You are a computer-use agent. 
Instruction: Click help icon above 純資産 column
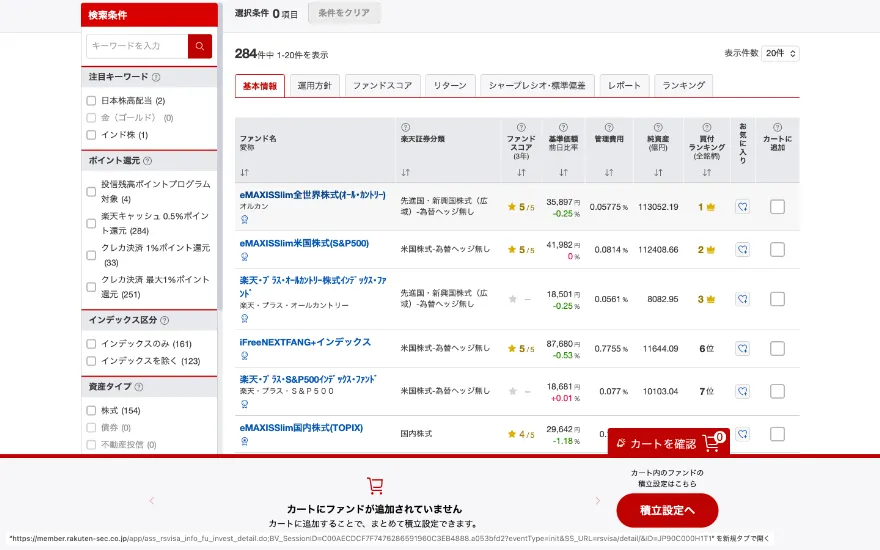click(658, 127)
